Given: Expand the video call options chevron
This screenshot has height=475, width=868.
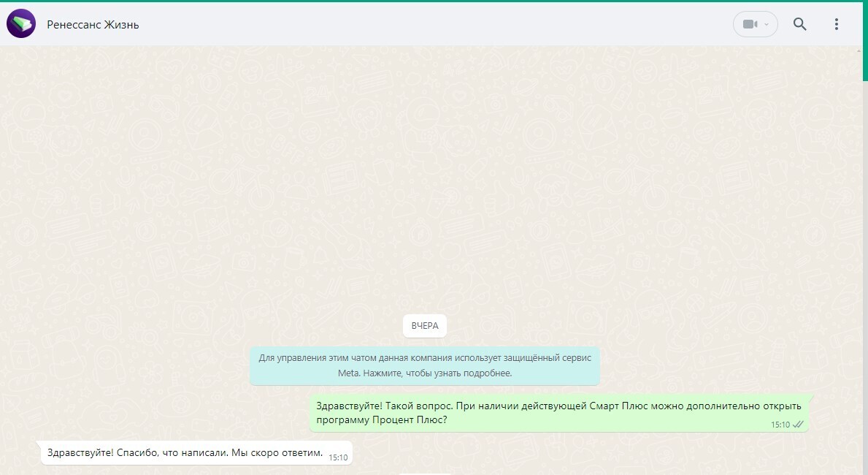Looking at the screenshot, I should [767, 25].
